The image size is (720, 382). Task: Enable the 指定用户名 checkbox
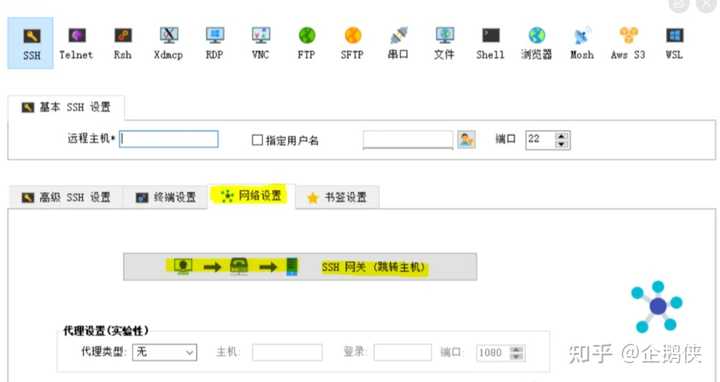tap(257, 140)
